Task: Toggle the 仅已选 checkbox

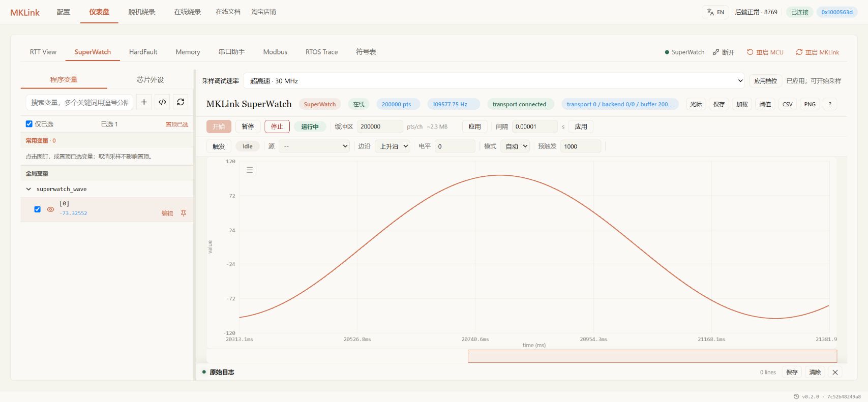Action: tap(29, 124)
